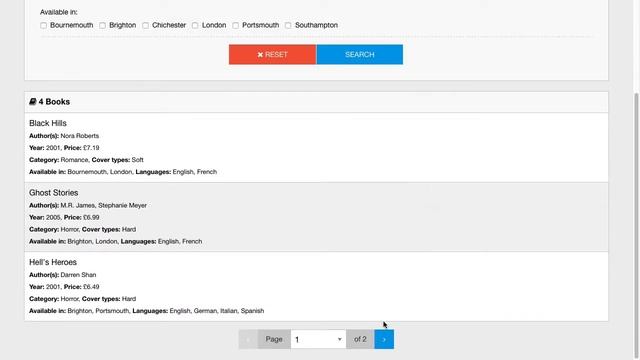Image resolution: width=640 pixels, height=360 pixels.
Task: Click the book icon beside 4 Books
Action: tap(33, 102)
